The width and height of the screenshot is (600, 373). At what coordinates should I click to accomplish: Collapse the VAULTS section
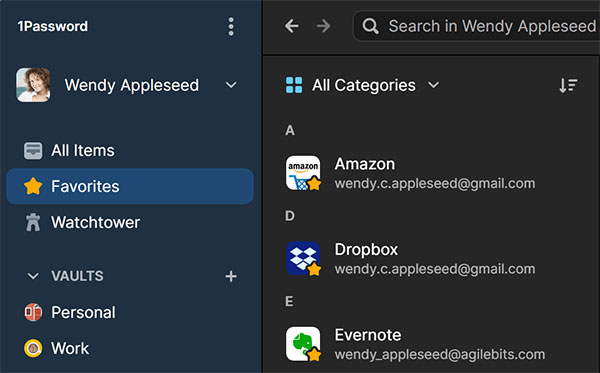33,276
